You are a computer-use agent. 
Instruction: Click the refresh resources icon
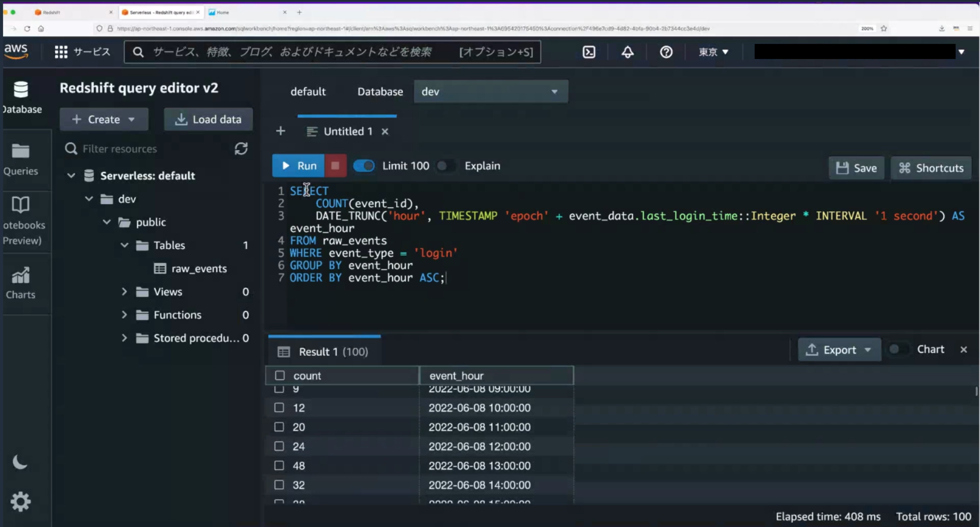coord(241,149)
